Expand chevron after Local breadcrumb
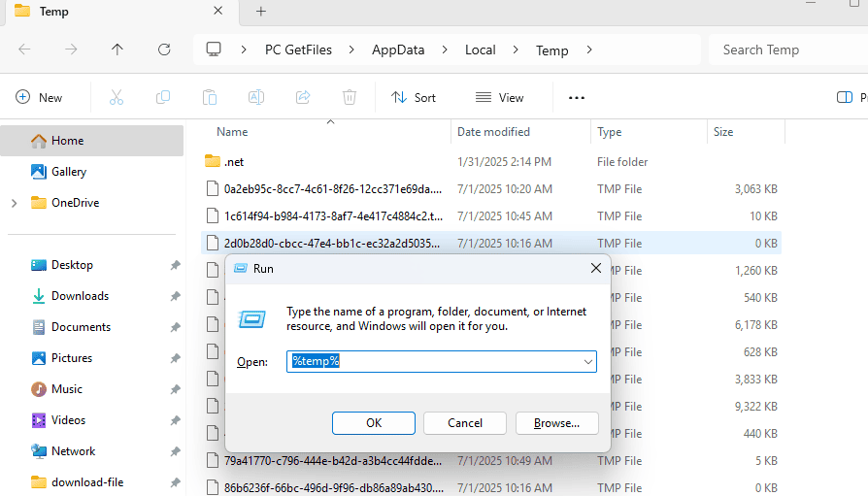 [516, 50]
